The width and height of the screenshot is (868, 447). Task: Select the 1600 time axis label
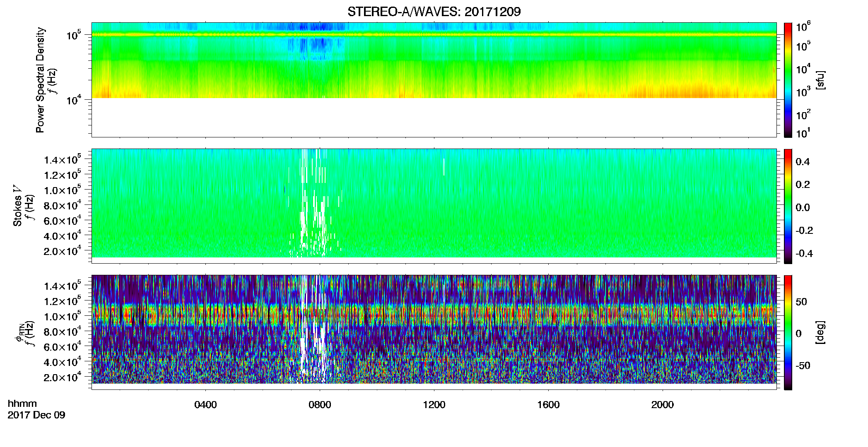pos(548,405)
